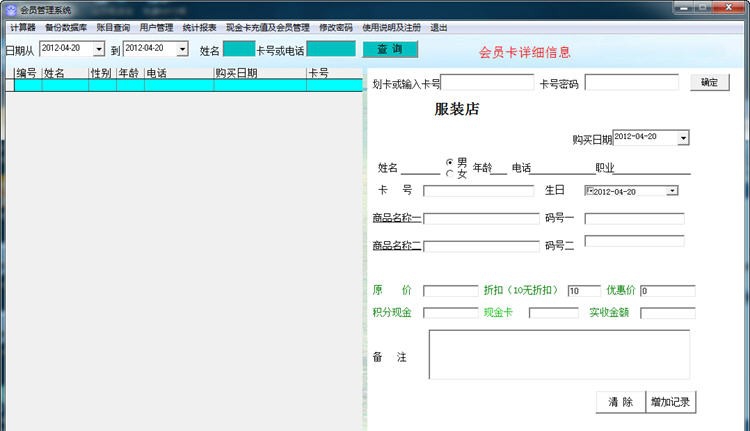Open the 修改密码 menu
Viewport: 750px width, 431px height.
click(x=336, y=27)
